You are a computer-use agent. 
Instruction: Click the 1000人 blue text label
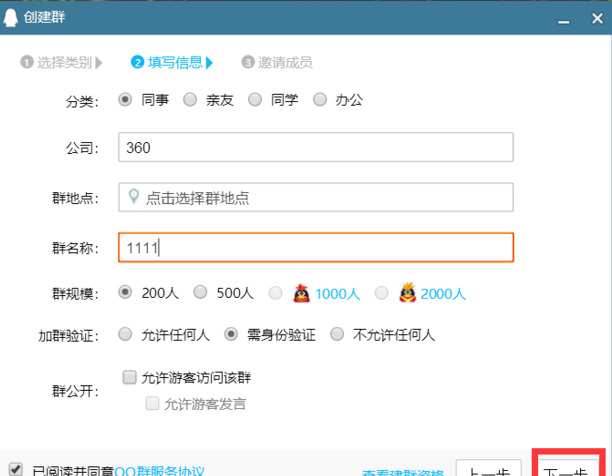tap(338, 294)
